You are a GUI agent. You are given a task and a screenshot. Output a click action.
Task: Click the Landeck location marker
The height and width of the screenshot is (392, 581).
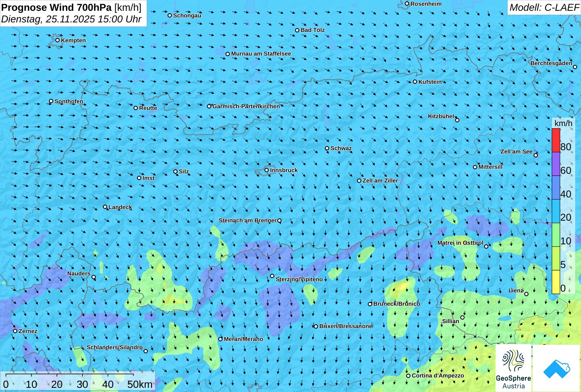[x=105, y=207]
